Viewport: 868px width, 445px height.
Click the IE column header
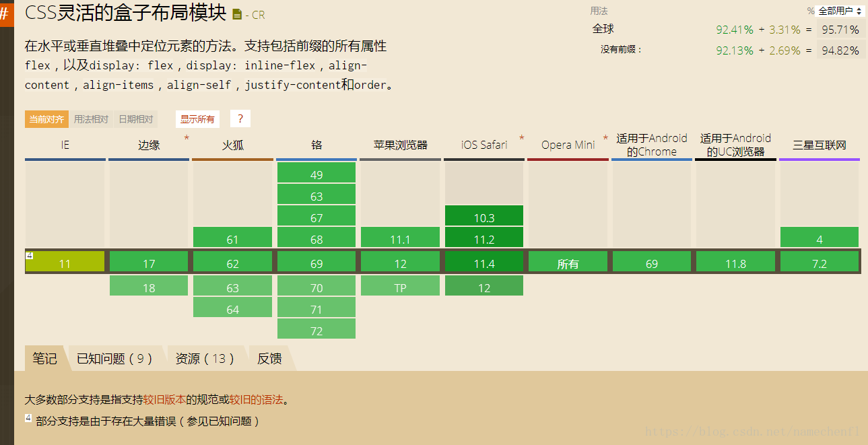coord(65,145)
